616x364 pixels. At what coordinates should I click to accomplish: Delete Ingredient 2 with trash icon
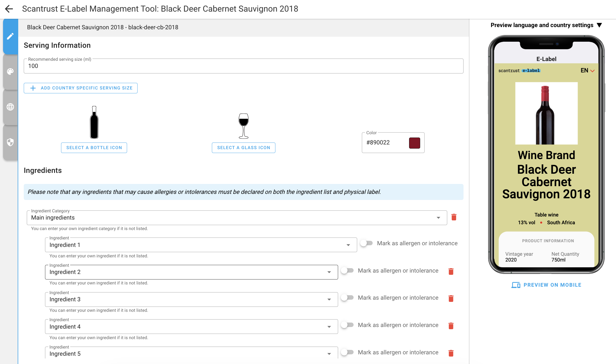451,271
